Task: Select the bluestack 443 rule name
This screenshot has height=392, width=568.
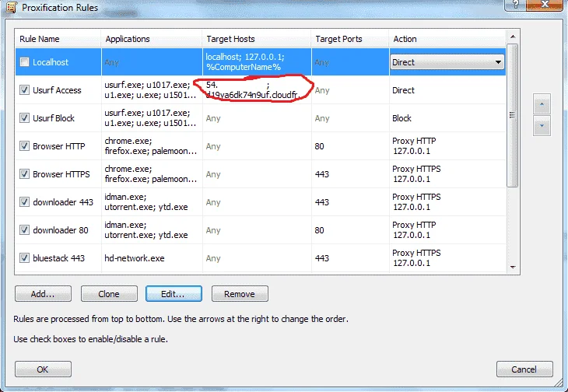Action: pyautogui.click(x=58, y=258)
